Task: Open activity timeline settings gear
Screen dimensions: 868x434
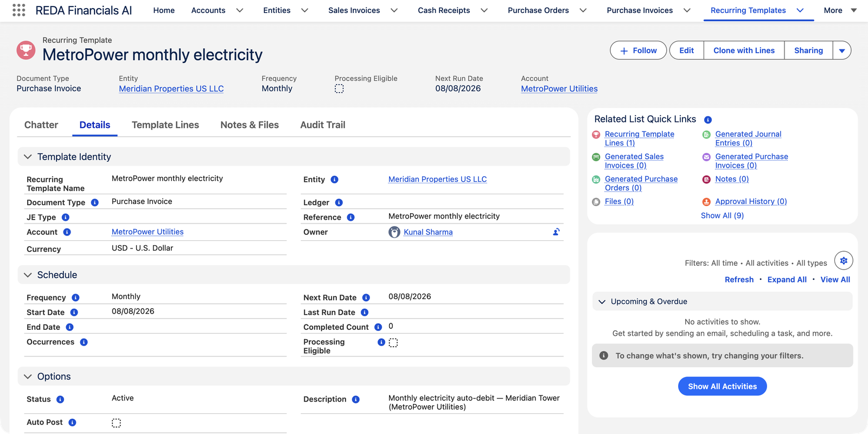Action: 844,261
